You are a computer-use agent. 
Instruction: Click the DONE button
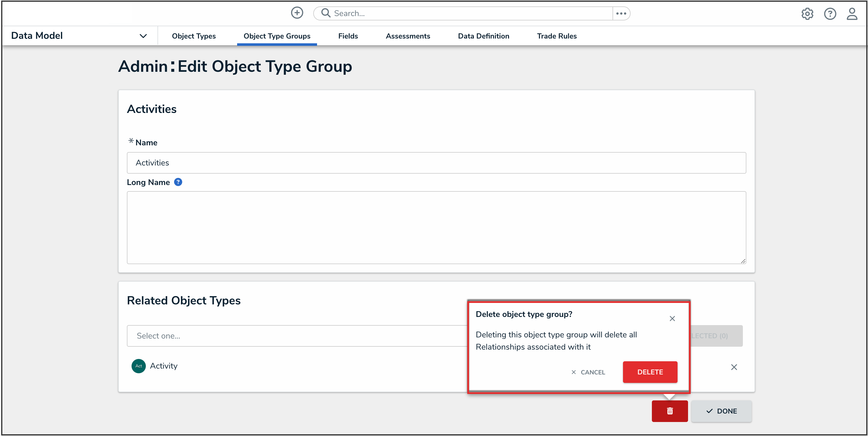point(721,411)
